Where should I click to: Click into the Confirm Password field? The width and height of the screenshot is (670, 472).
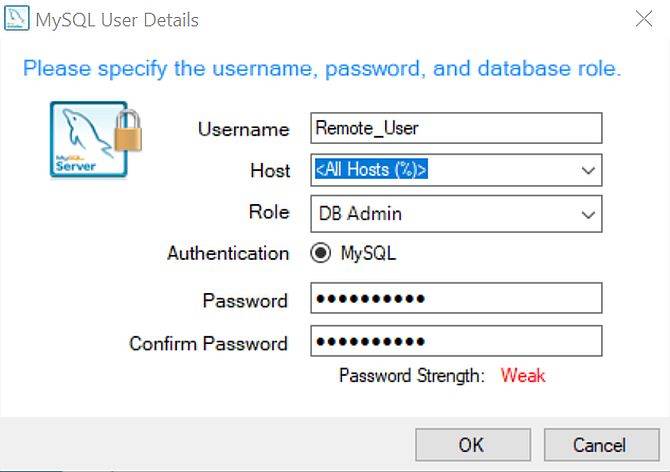pos(456,342)
